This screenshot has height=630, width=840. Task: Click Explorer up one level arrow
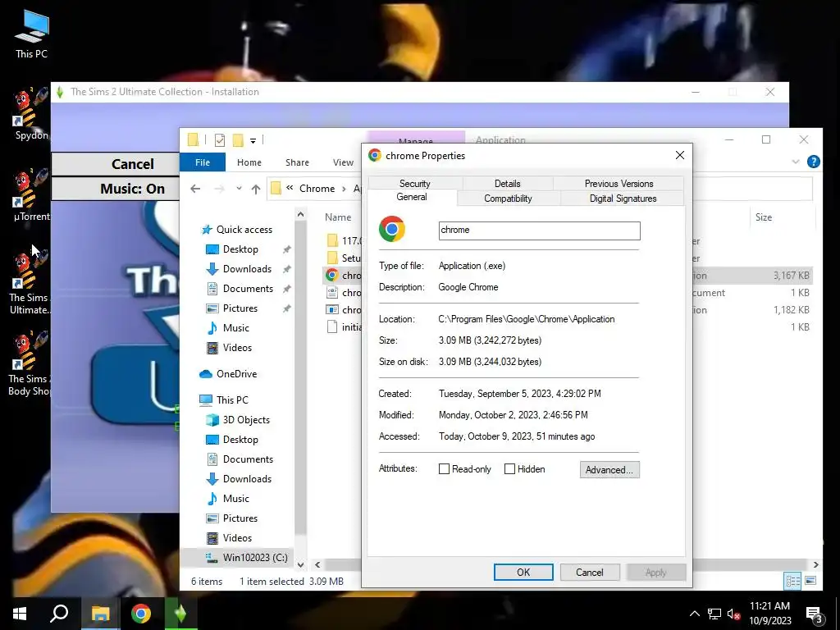pyautogui.click(x=256, y=189)
